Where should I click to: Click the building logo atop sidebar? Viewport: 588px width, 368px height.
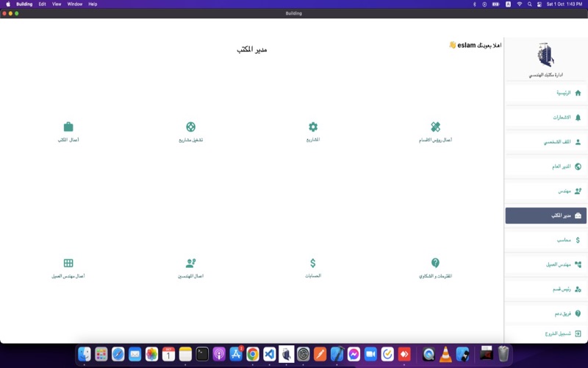[x=545, y=54]
